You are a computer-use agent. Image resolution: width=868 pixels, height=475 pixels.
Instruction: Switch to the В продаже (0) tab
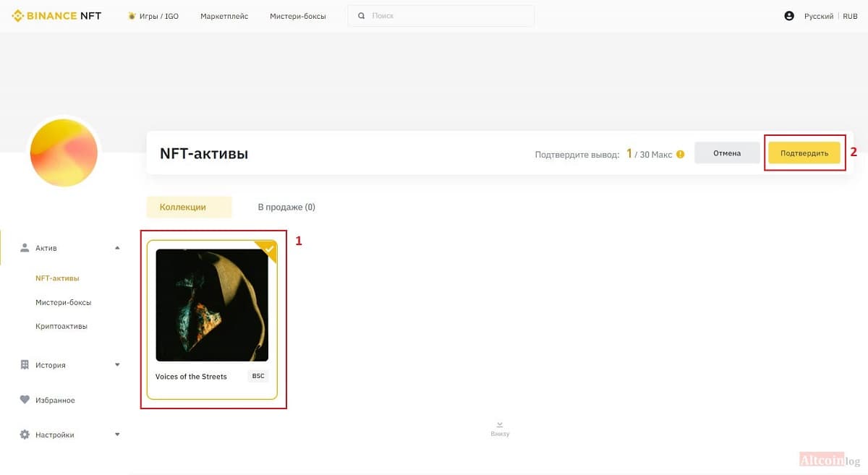coord(286,207)
